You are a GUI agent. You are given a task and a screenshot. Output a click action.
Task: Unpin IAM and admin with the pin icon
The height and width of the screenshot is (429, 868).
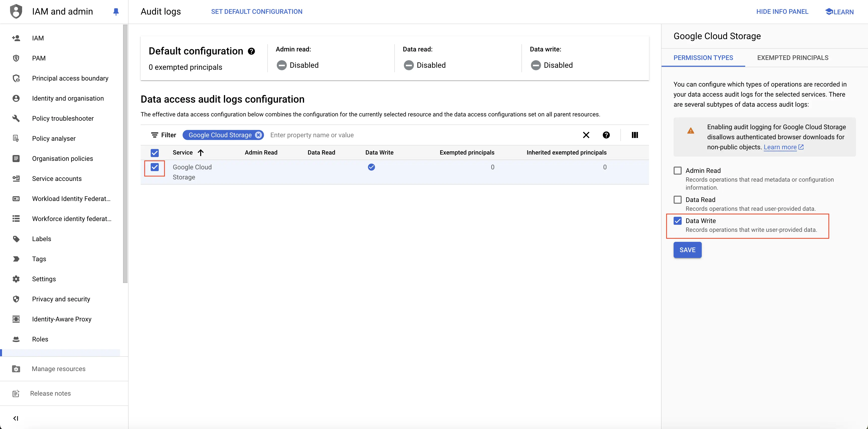(x=116, y=12)
